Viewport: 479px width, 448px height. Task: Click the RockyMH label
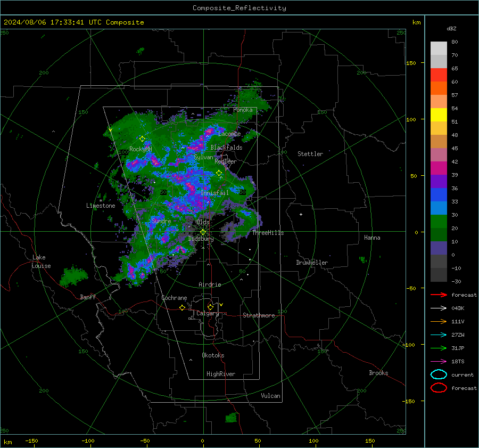141,149
